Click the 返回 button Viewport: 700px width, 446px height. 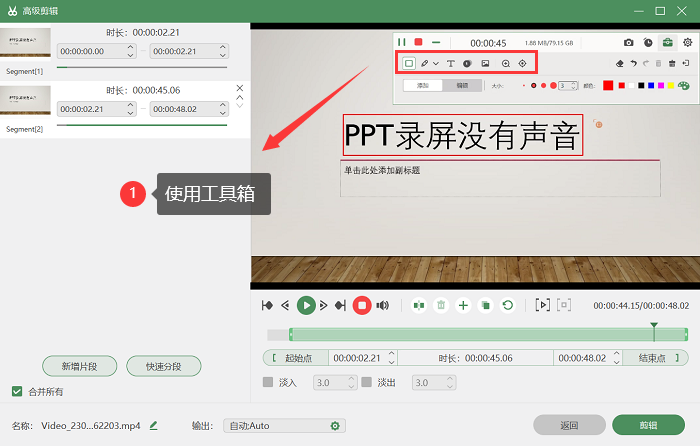coord(569,425)
